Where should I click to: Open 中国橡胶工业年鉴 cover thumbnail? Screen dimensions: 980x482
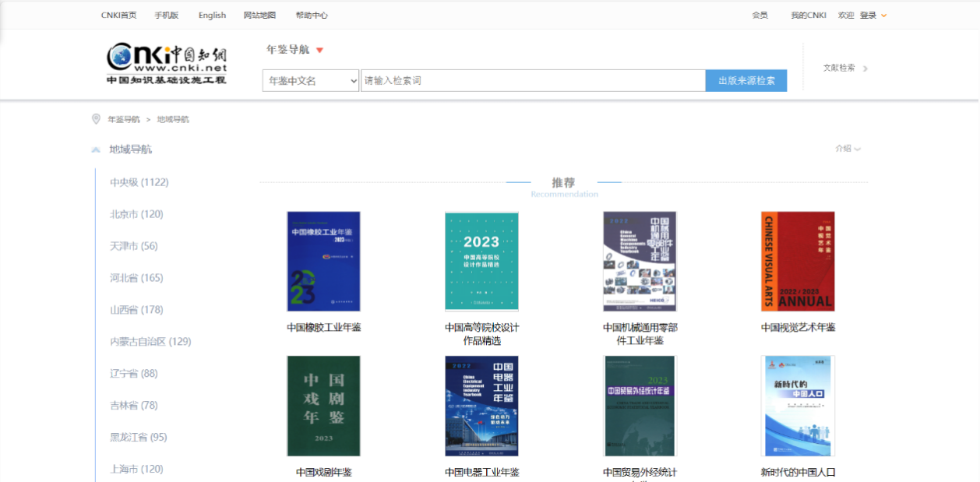pyautogui.click(x=323, y=262)
